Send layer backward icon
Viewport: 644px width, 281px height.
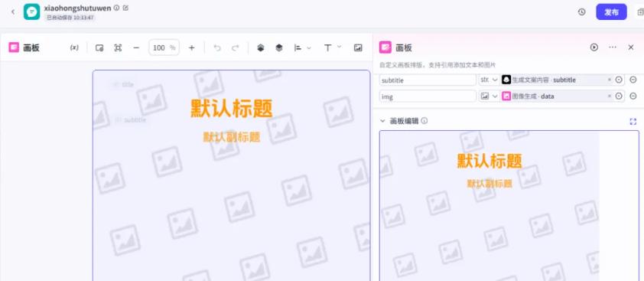[279, 47]
